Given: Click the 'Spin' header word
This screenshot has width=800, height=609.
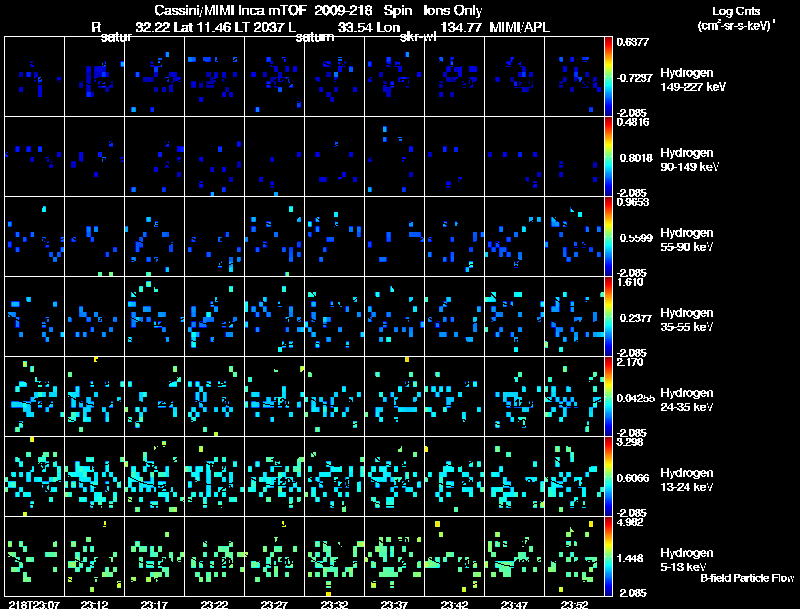Looking at the screenshot, I should (397, 11).
